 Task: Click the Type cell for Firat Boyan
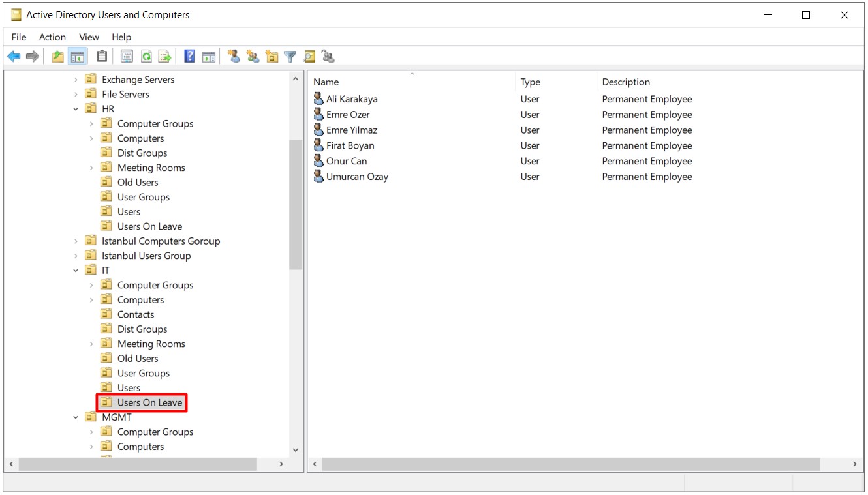[530, 145]
